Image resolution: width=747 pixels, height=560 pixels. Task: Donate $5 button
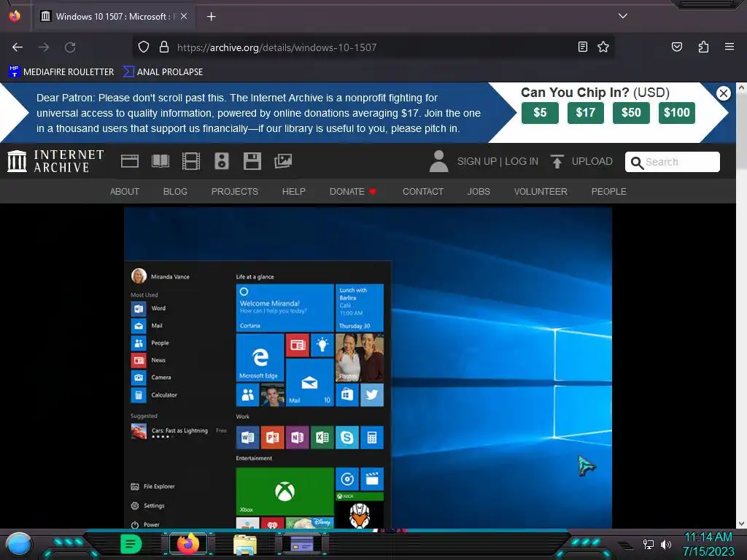pyautogui.click(x=540, y=113)
